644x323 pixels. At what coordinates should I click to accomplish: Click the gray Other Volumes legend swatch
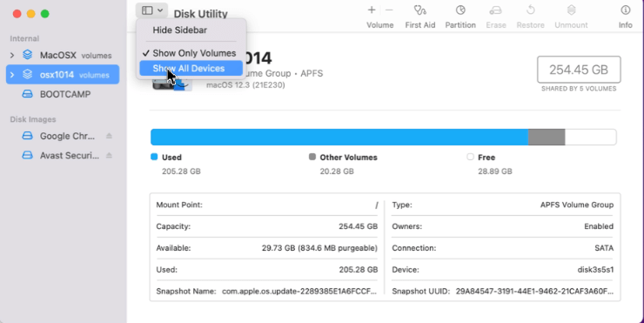(312, 157)
